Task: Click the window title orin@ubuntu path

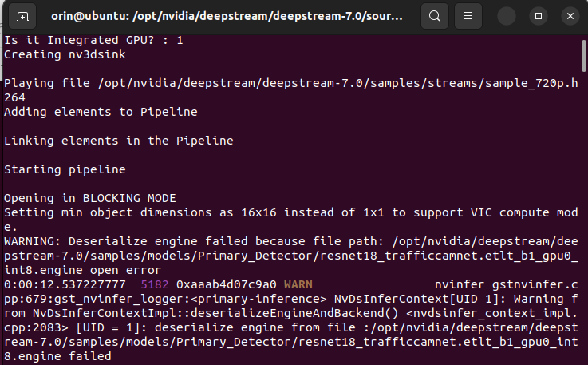Action: click(227, 16)
